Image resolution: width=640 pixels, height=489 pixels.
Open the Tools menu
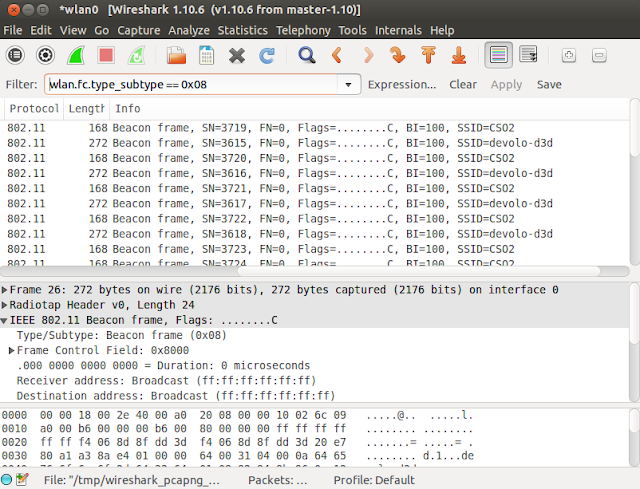pos(352,30)
